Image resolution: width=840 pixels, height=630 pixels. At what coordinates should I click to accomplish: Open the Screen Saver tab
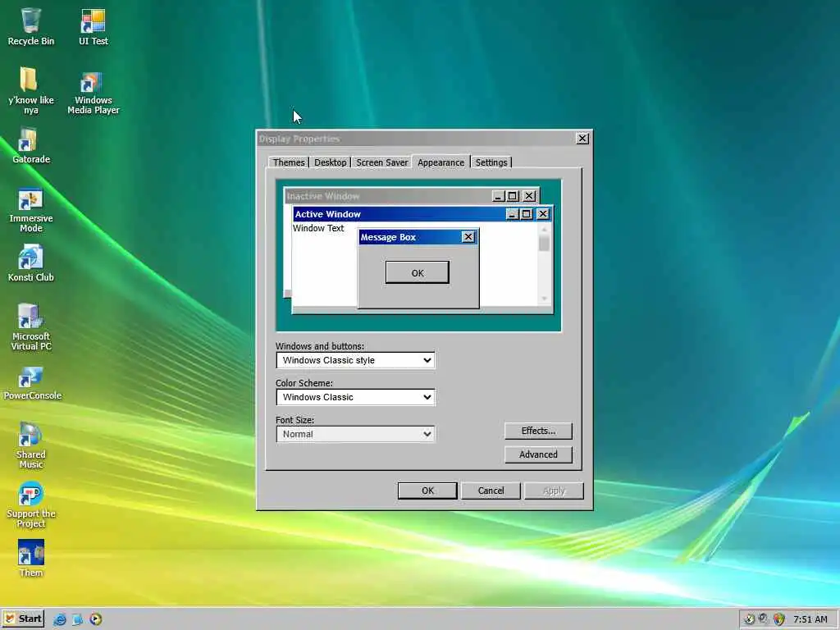(381, 162)
